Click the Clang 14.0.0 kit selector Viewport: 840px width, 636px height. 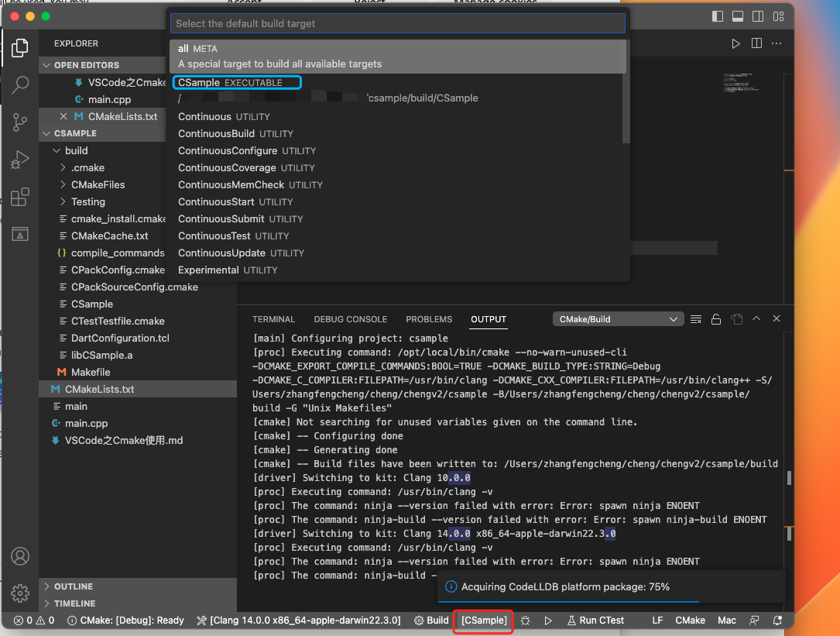299,621
